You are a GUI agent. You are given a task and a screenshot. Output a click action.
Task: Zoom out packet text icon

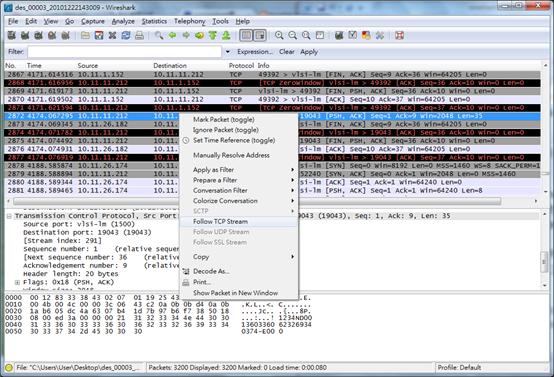pyautogui.click(x=293, y=35)
